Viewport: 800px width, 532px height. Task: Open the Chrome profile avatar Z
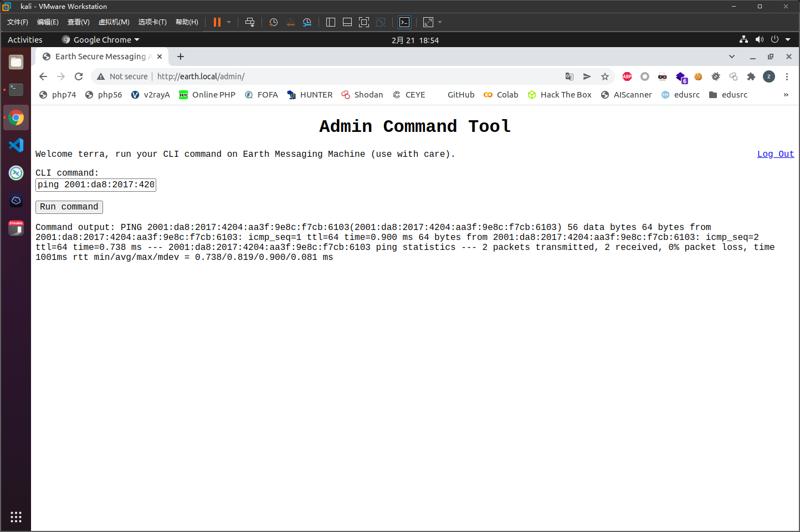[x=769, y=76]
